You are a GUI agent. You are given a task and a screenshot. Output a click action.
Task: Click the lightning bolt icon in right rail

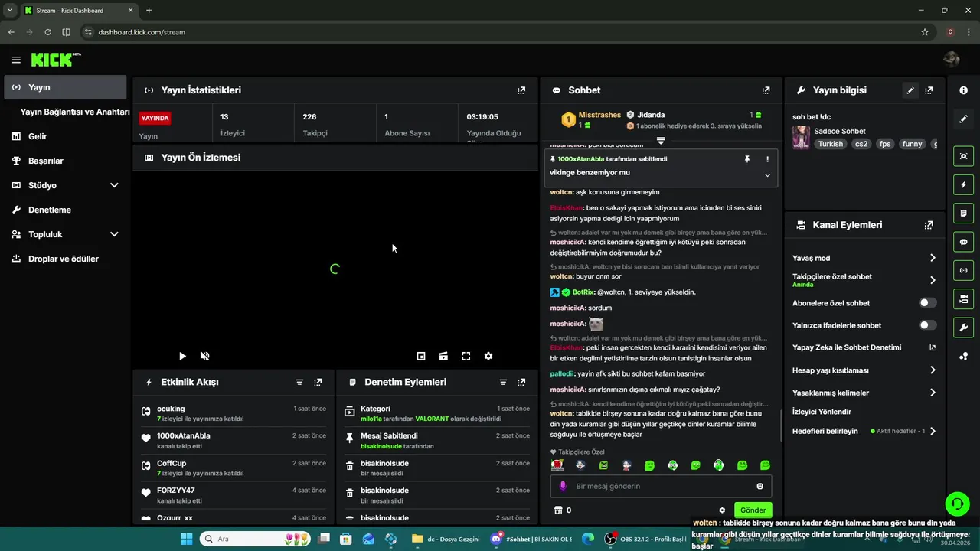[x=963, y=184]
